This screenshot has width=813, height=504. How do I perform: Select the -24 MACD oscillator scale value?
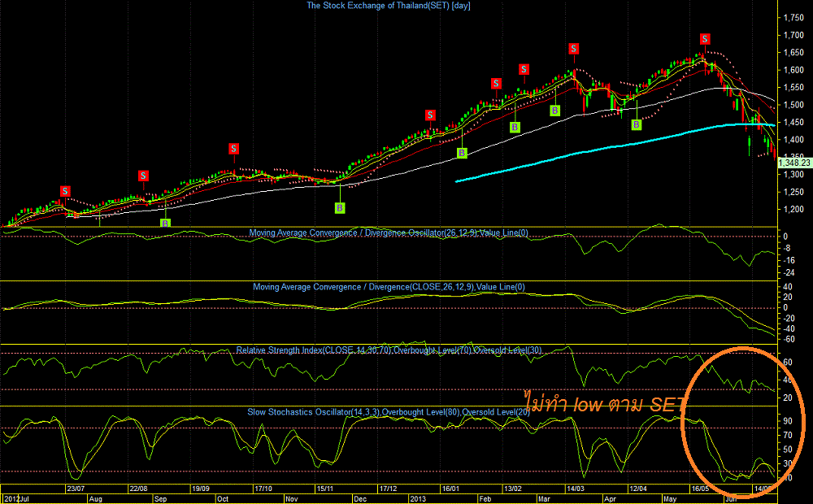pyautogui.click(x=788, y=273)
